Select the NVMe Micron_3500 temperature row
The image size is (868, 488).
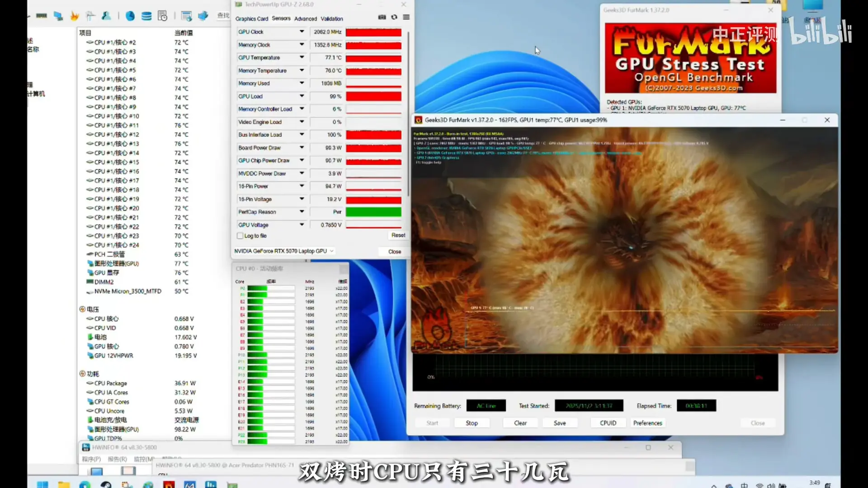[x=128, y=291]
